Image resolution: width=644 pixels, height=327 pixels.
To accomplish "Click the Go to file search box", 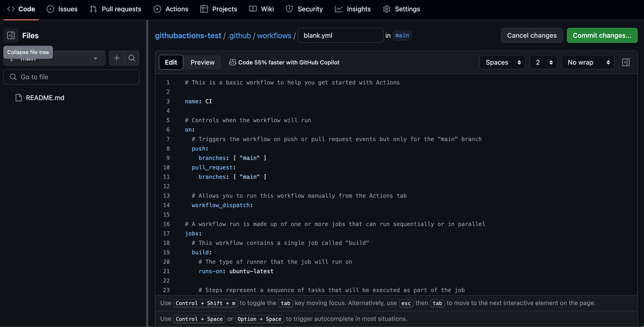I will tap(75, 77).
